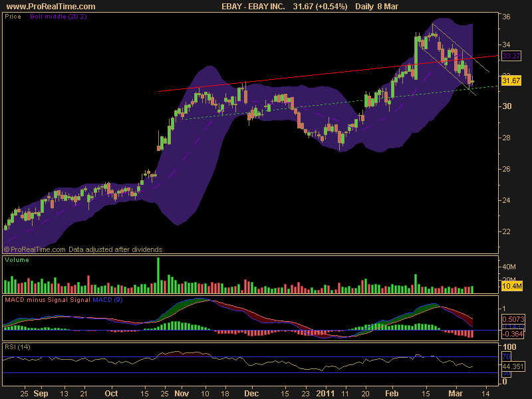Click the Nov date axis label

pyautogui.click(x=182, y=394)
